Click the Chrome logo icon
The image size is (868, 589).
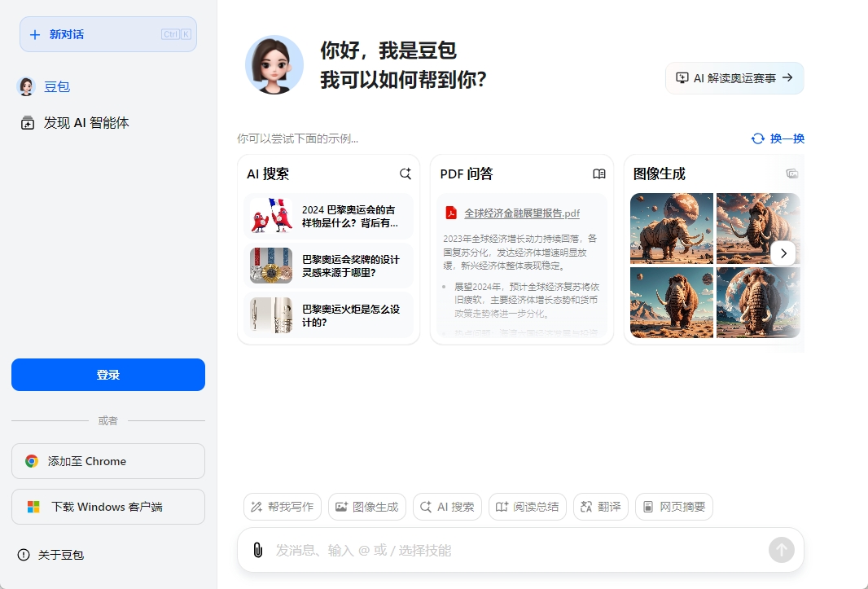[x=32, y=461]
